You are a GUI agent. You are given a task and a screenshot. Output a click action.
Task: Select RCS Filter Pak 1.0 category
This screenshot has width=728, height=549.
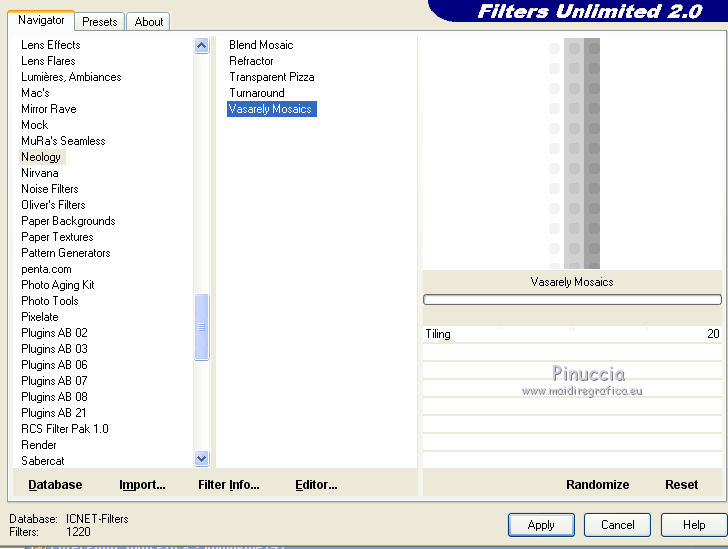(65, 429)
